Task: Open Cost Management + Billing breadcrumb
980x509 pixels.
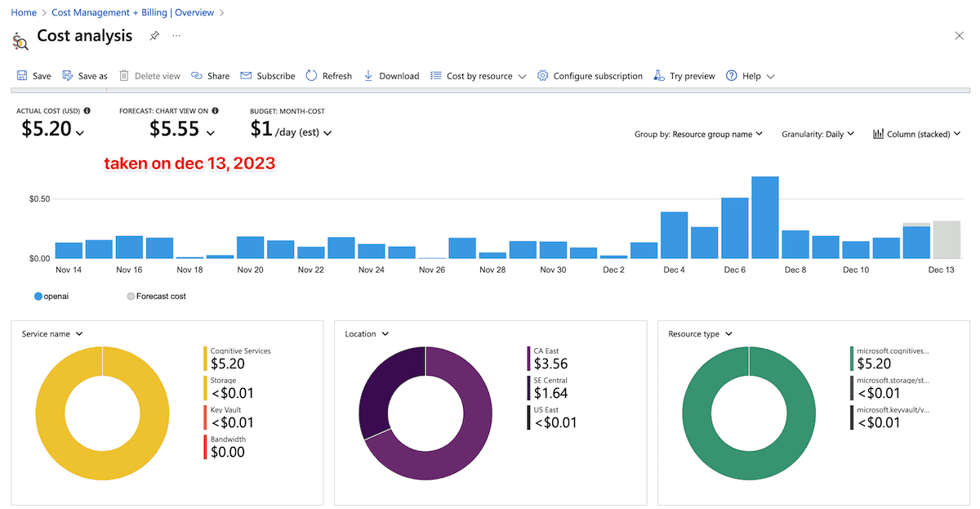Action: pyautogui.click(x=132, y=12)
